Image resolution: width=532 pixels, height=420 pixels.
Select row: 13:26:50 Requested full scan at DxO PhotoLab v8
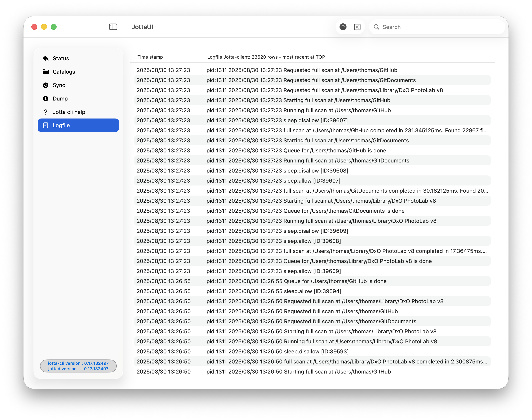click(x=312, y=301)
